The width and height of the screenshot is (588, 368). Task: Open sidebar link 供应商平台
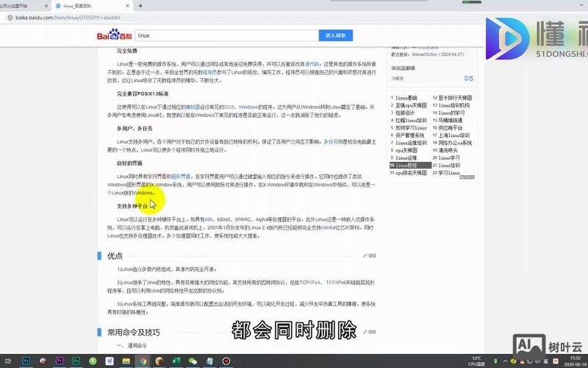[x=451, y=128]
